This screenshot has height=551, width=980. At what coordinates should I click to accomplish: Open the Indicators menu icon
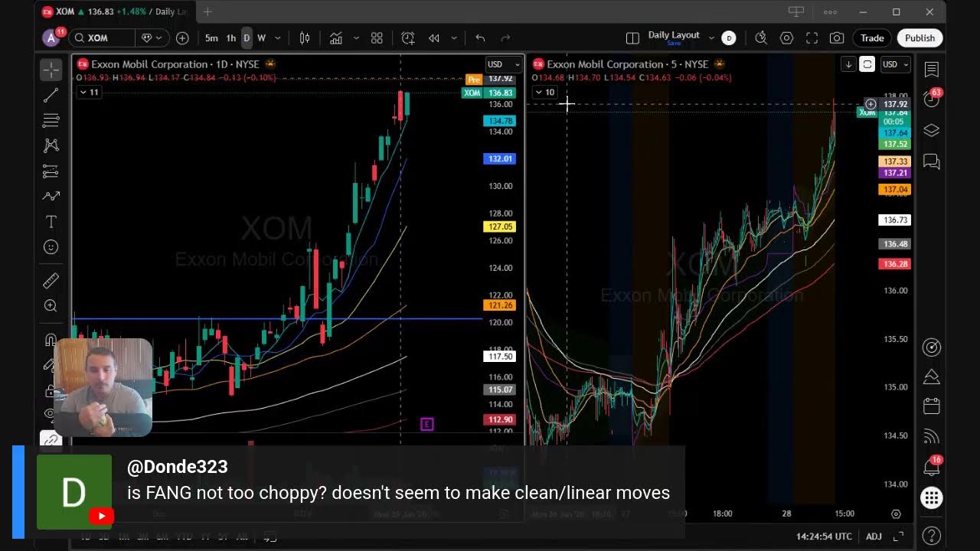[x=335, y=37]
